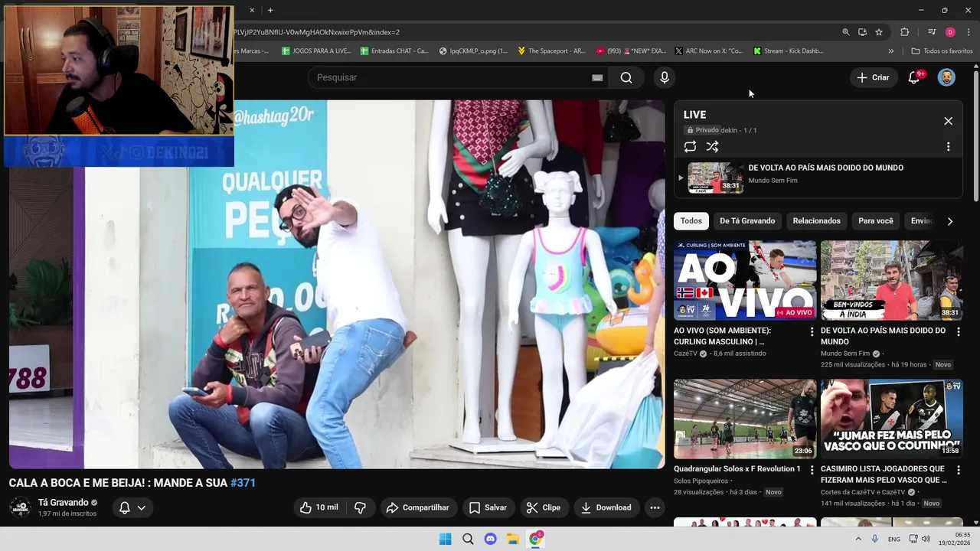The height and width of the screenshot is (551, 980).
Task: Create a clip with the Clipe button
Action: pyautogui.click(x=544, y=507)
